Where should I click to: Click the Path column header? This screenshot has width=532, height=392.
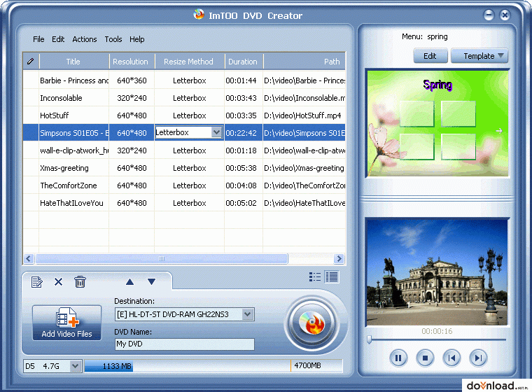[x=304, y=62]
